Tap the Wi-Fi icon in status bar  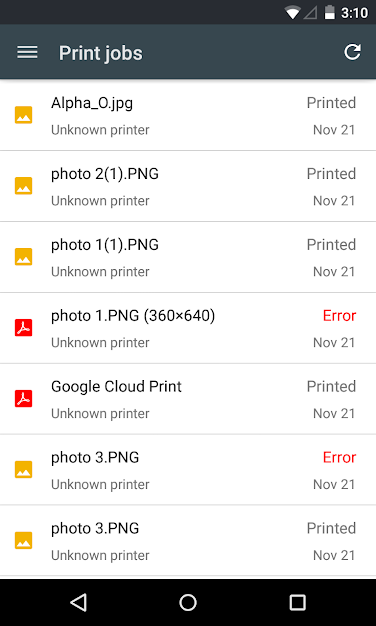293,13
